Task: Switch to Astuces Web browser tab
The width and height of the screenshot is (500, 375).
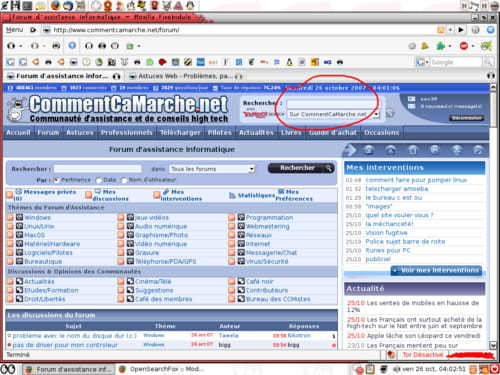Action: point(186,76)
